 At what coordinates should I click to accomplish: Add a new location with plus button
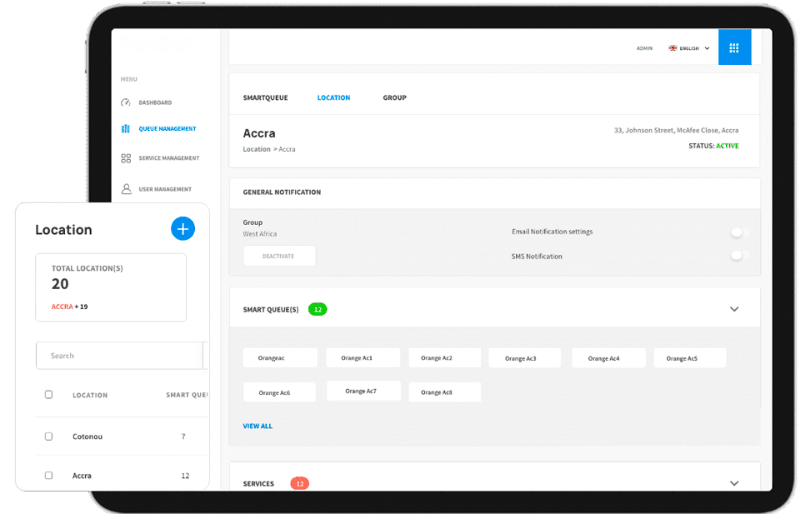[x=183, y=229]
